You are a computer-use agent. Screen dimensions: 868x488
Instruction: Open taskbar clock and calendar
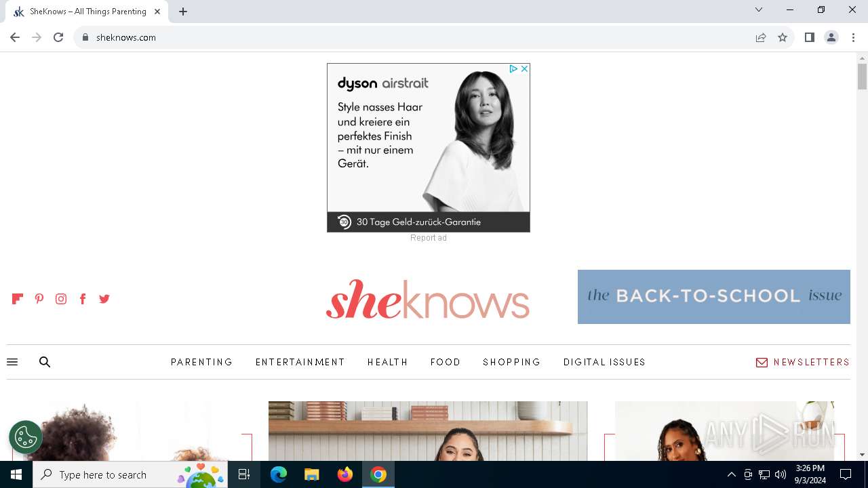810,474
